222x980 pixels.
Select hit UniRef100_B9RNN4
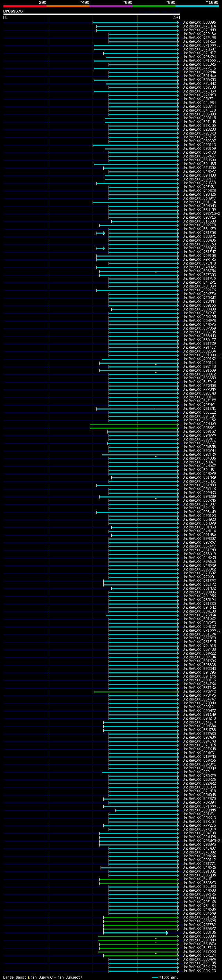tap(199, 72)
